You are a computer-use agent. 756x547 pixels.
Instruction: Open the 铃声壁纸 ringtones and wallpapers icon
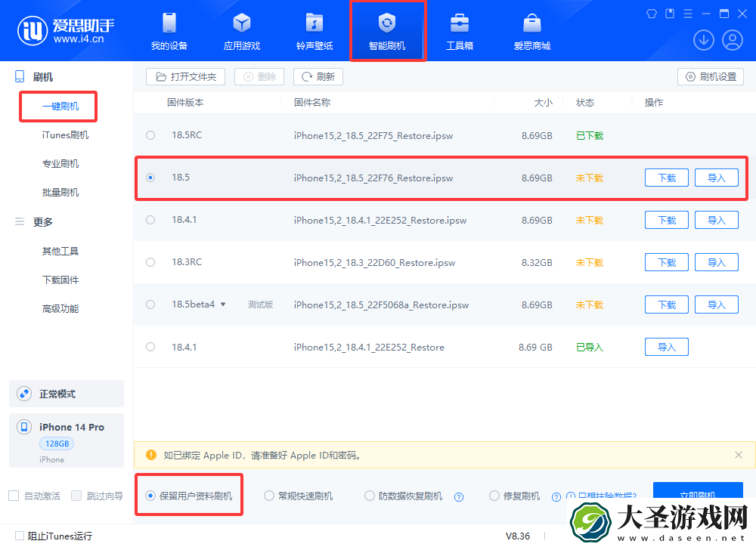314,23
